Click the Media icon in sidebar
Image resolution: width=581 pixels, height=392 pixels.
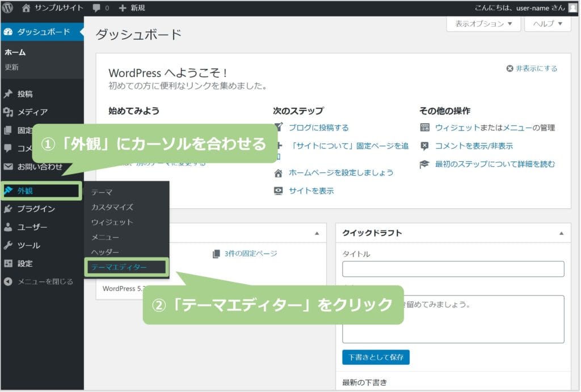coord(8,112)
